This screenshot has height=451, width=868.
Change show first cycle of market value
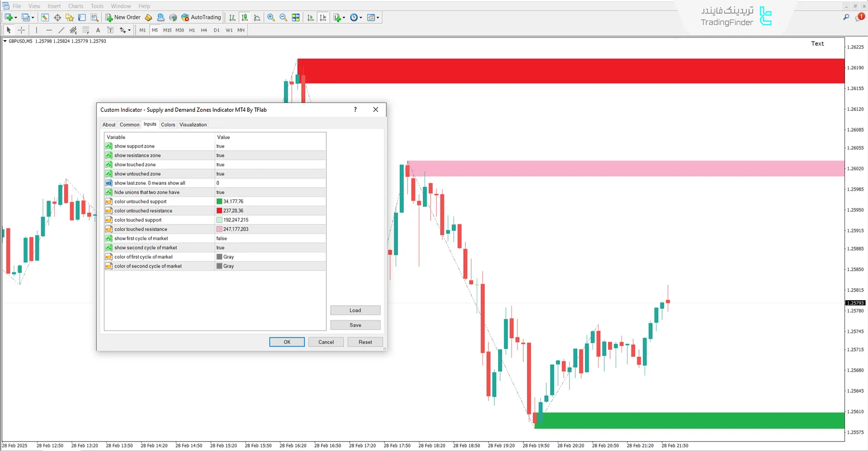tap(270, 238)
